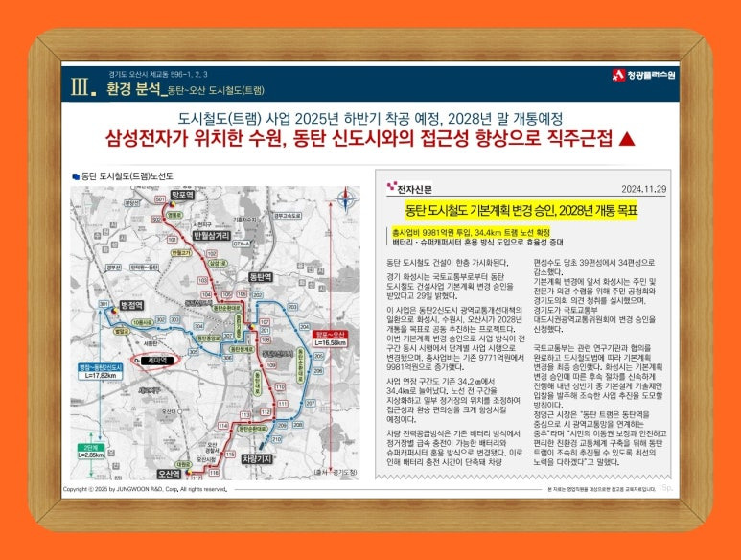The height and width of the screenshot is (560, 741).
Task: Click stop number 103 on red line
Action: 202,280
